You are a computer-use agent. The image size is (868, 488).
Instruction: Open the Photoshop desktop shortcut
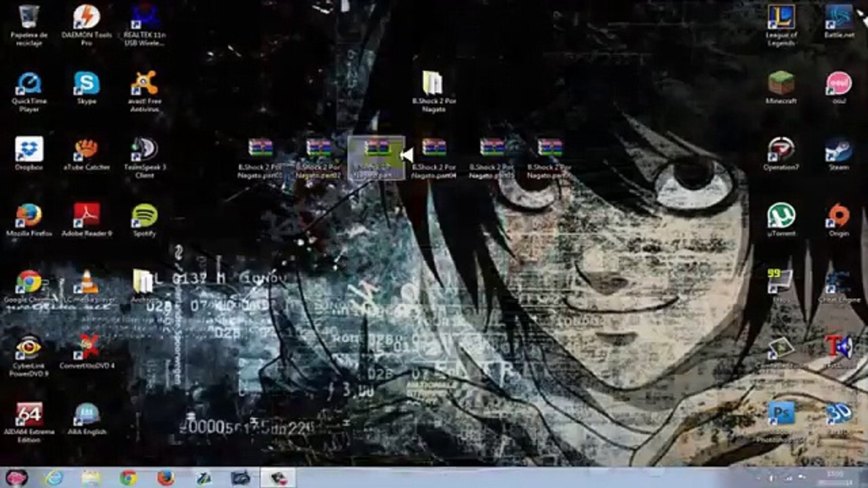click(781, 423)
